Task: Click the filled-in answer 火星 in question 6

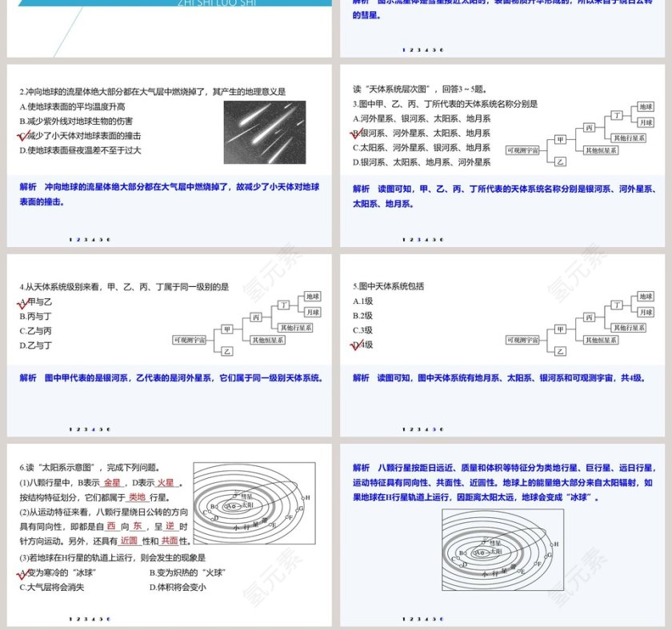Action: (166, 483)
